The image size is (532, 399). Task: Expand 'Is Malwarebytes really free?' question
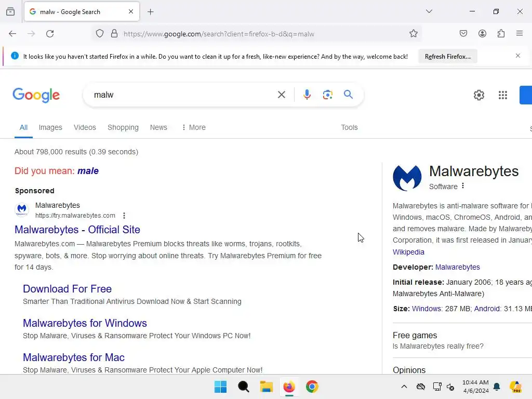point(438,346)
